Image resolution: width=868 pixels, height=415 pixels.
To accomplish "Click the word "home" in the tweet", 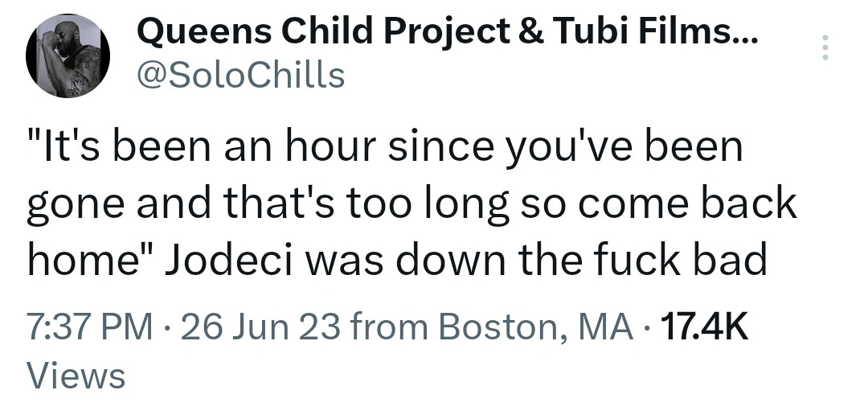I will click(x=82, y=258).
